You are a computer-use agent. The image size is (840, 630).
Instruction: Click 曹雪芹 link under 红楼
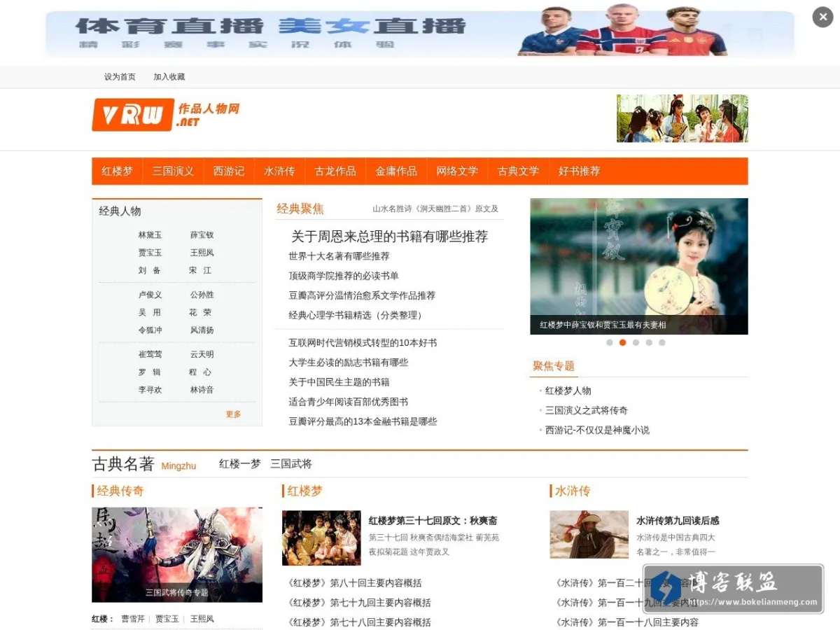pos(133,619)
